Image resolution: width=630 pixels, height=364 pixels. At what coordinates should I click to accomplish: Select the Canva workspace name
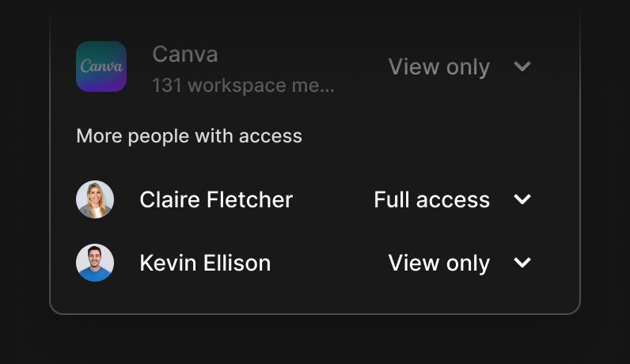click(185, 55)
